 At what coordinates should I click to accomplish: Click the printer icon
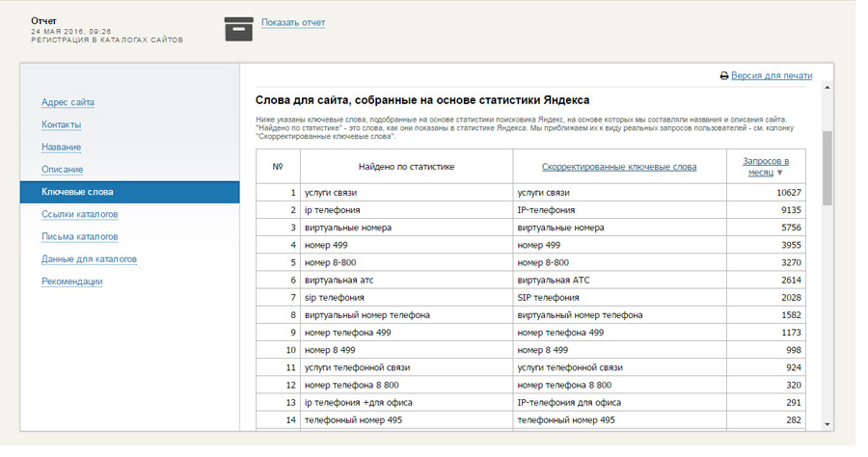coord(724,76)
